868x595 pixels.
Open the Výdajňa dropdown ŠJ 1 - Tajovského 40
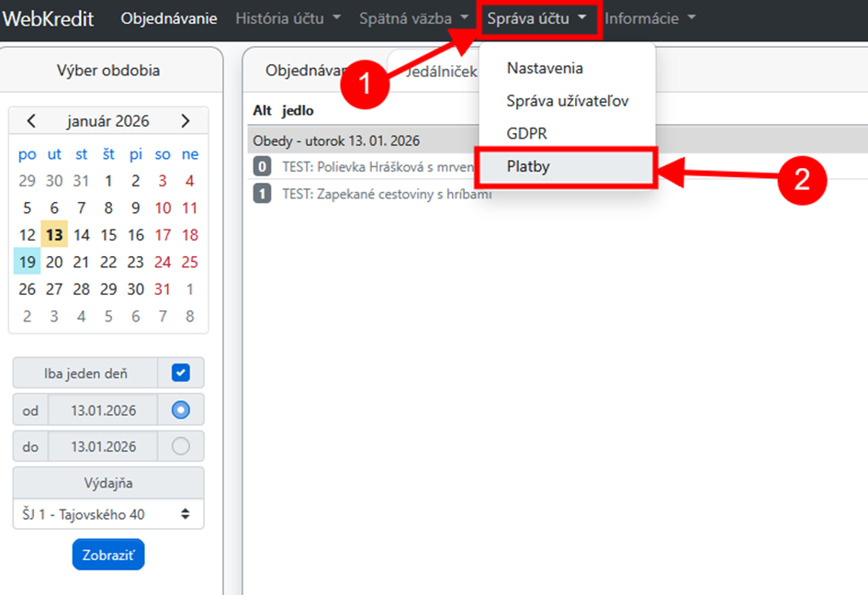[108, 514]
